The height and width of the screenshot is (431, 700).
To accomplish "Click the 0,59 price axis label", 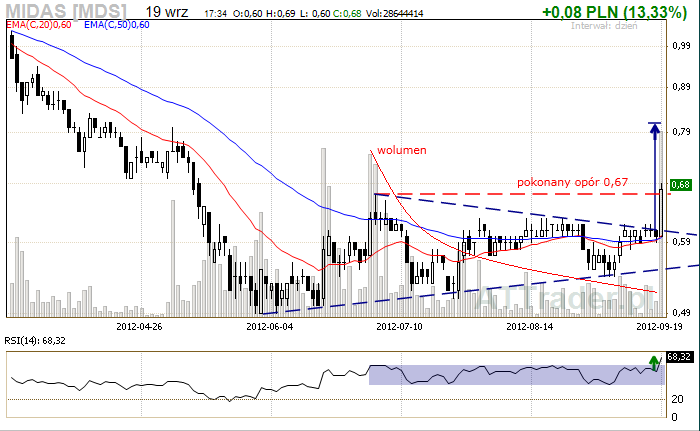I will [x=681, y=242].
